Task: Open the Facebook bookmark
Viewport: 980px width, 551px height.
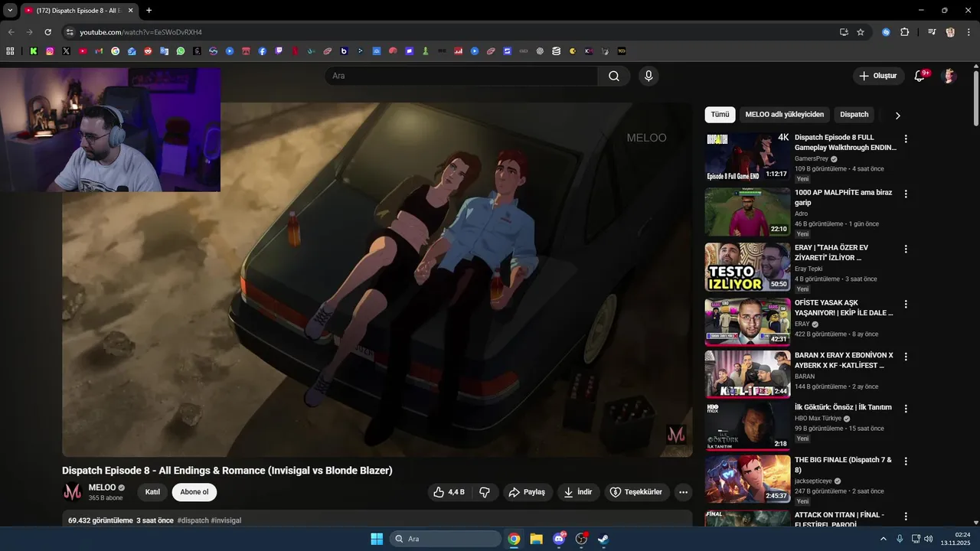Action: (262, 51)
